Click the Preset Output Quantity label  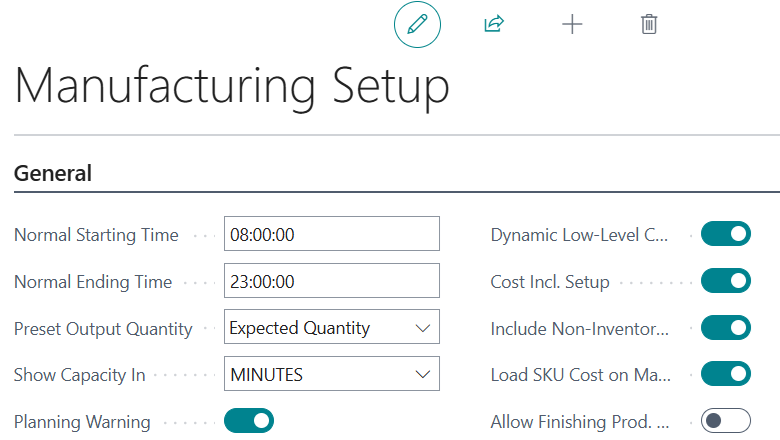[x=103, y=328]
